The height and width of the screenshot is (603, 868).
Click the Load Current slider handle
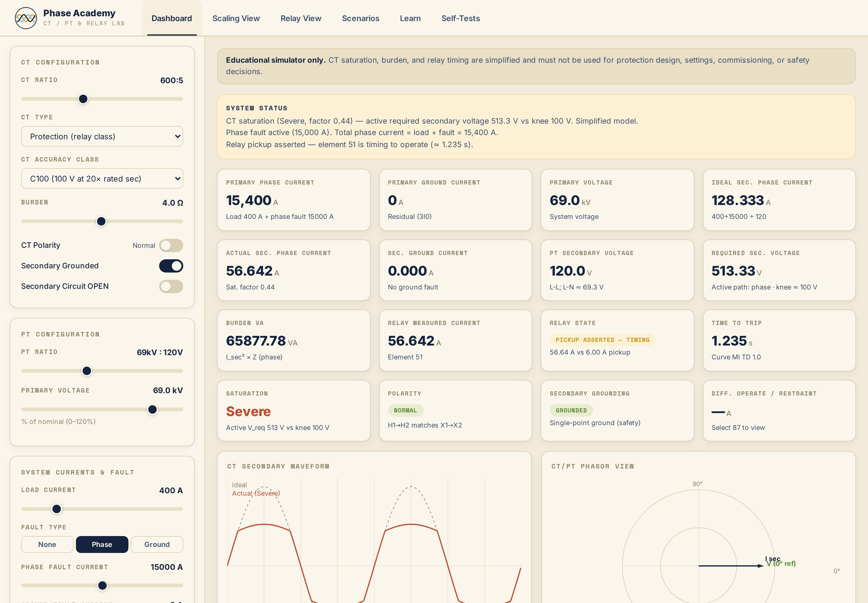coord(57,509)
